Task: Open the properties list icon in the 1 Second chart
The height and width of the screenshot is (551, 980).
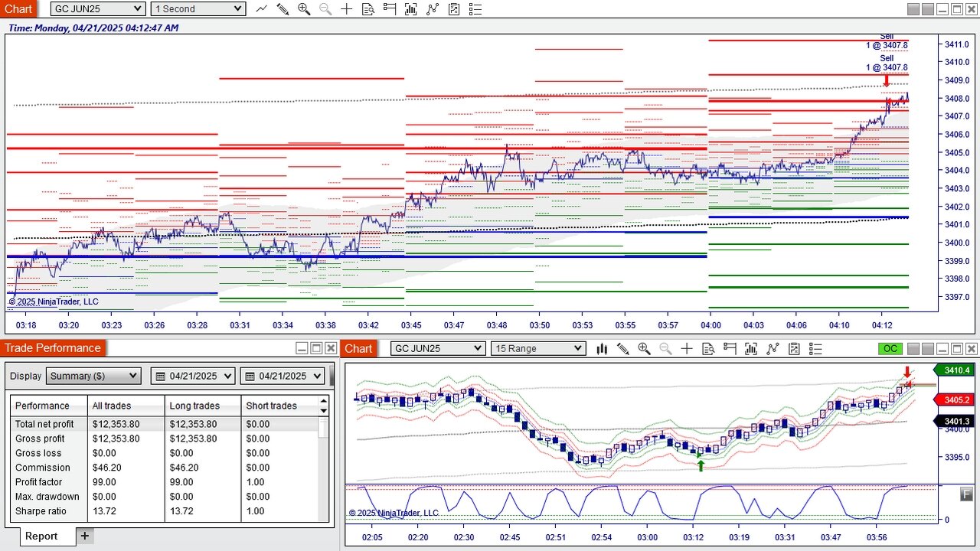Action: [x=475, y=9]
